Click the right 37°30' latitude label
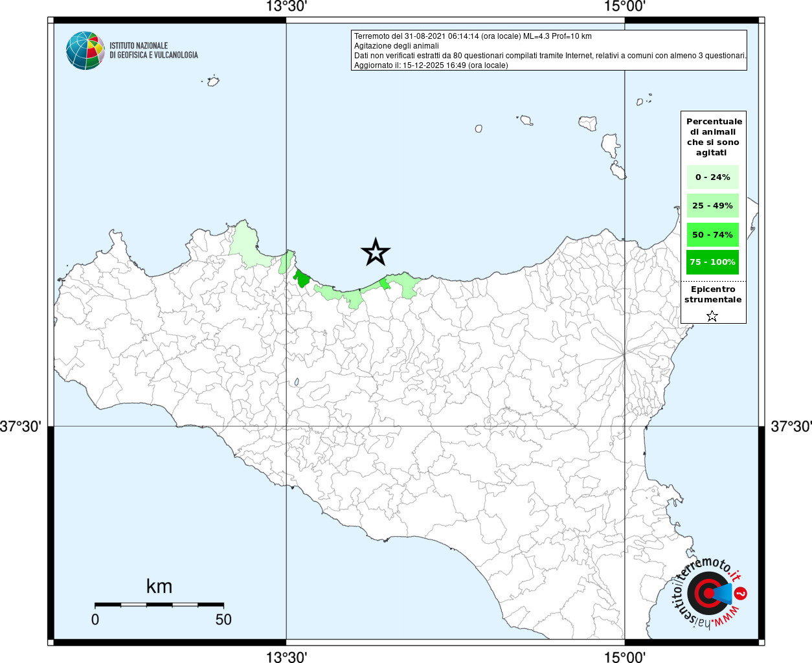This screenshot has width=812, height=663. (x=791, y=427)
